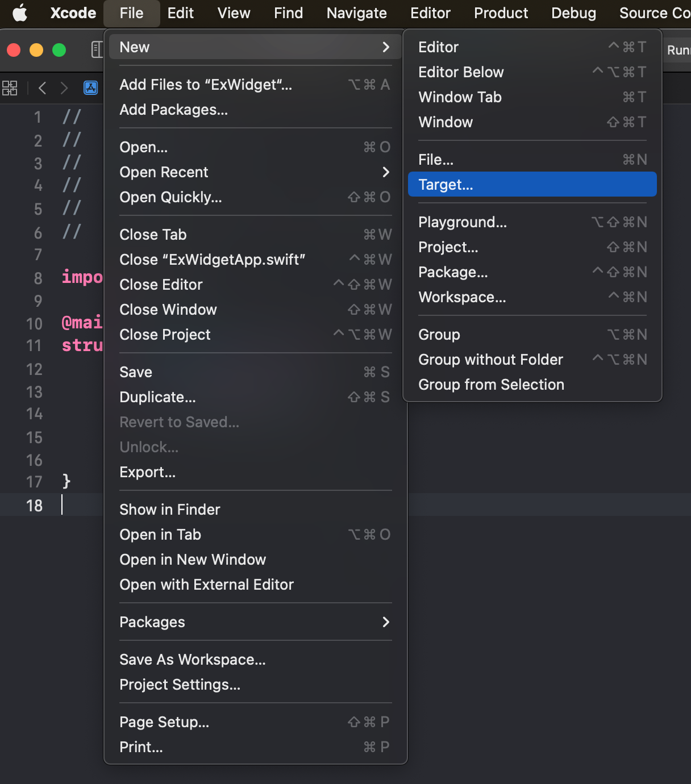Expand the Open Recent submenu arrow
691x784 pixels.
pyautogui.click(x=386, y=172)
